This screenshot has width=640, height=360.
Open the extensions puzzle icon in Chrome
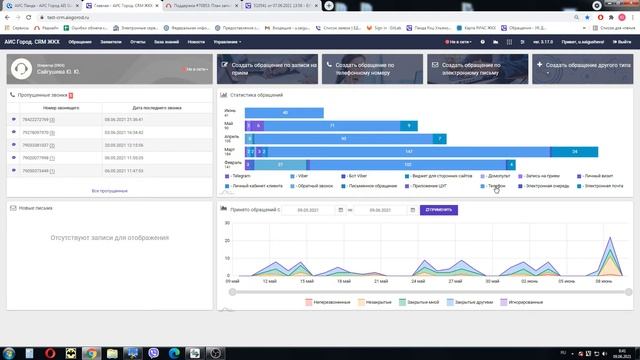pyautogui.click(x=611, y=18)
